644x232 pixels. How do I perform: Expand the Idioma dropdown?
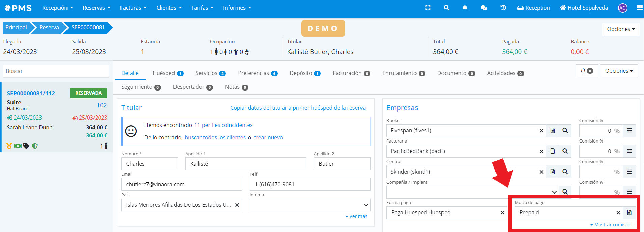pos(366,205)
